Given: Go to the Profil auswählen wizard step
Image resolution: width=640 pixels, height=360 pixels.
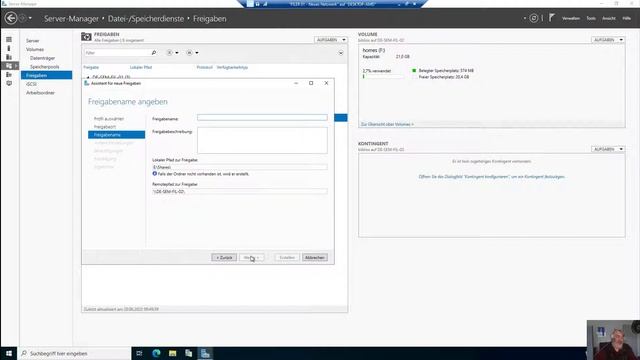Looking at the screenshot, I should [x=109, y=119].
